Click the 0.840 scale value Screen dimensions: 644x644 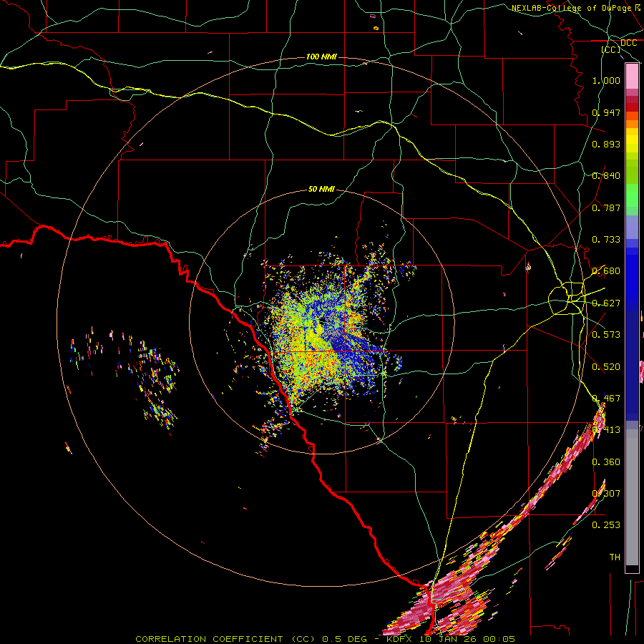tap(606, 176)
